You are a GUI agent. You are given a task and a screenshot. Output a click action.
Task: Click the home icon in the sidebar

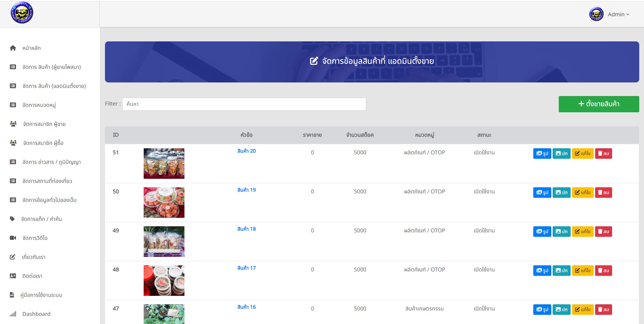pyautogui.click(x=13, y=48)
